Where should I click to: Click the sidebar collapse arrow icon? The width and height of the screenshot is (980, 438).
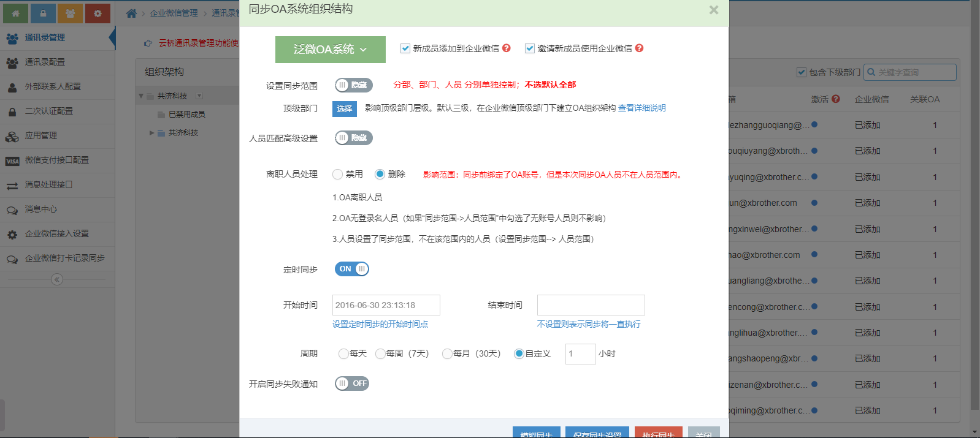(57, 279)
